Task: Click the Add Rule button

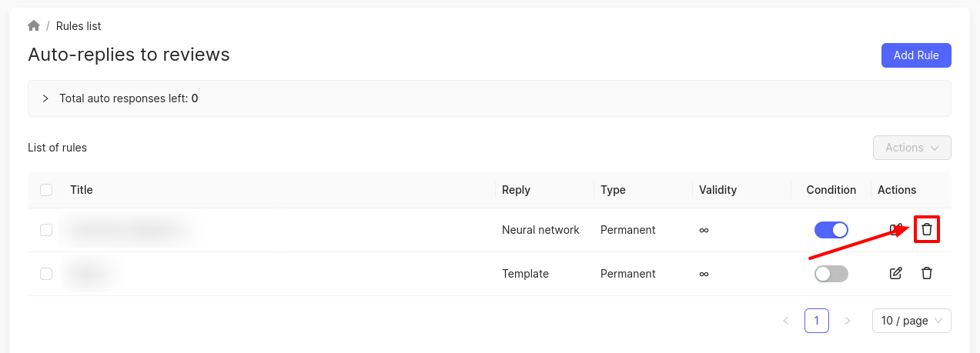Action: (x=915, y=55)
